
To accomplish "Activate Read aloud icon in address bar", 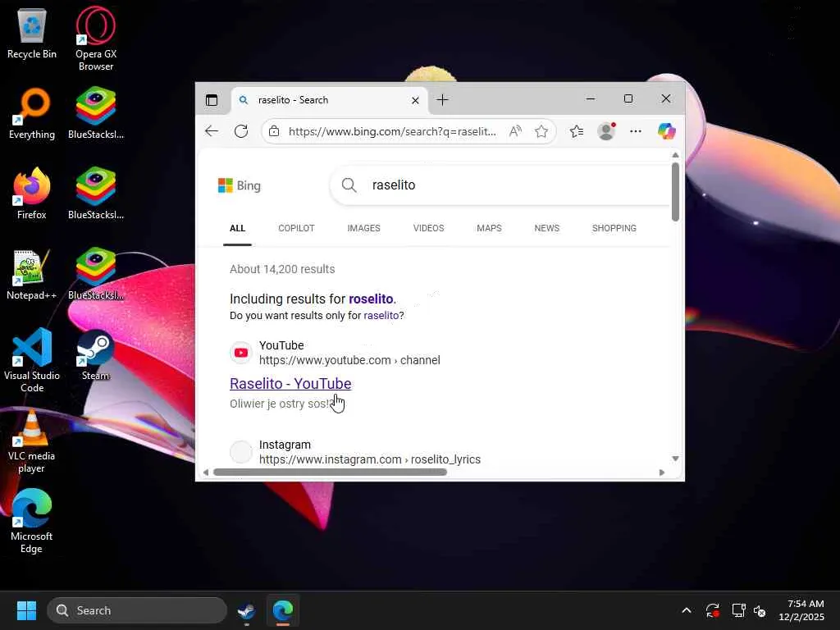I will point(515,131).
